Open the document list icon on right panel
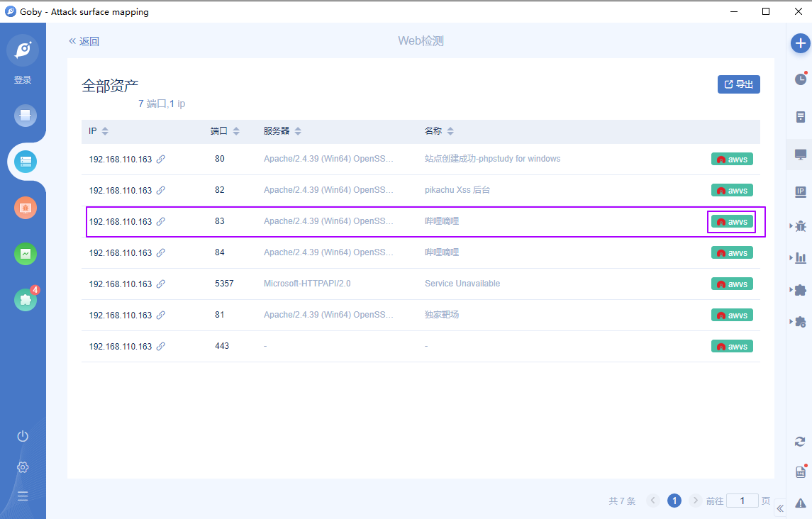 click(801, 117)
